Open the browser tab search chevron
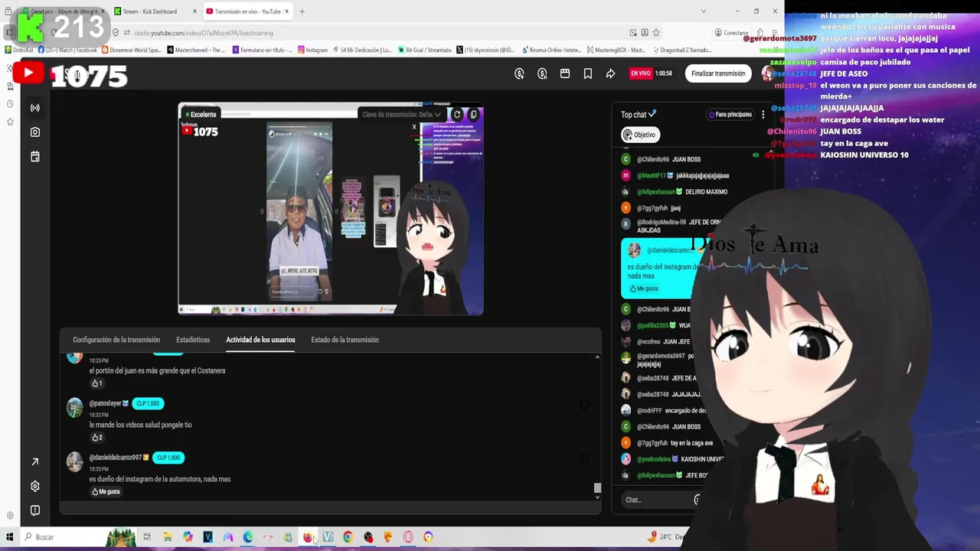980x551 pixels. [x=703, y=11]
